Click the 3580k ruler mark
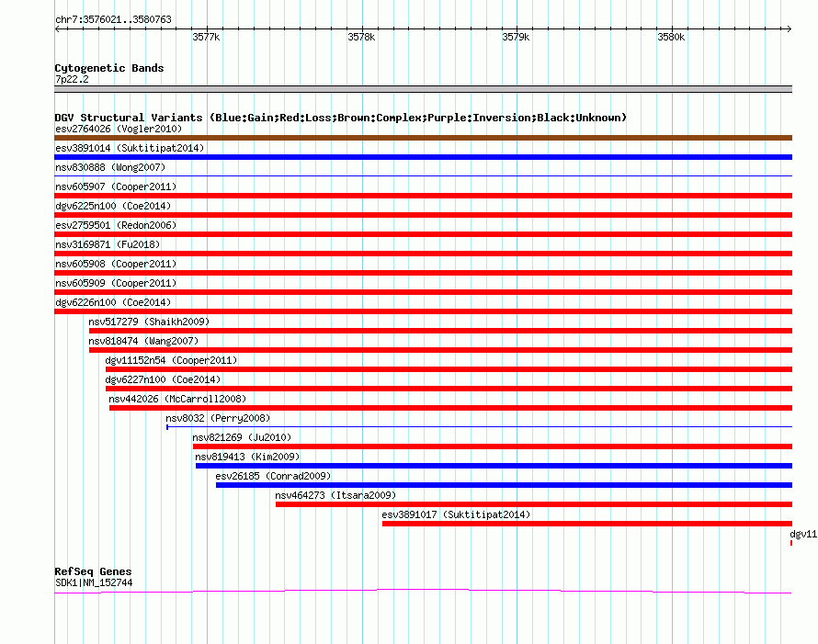The image size is (818, 644). click(671, 37)
